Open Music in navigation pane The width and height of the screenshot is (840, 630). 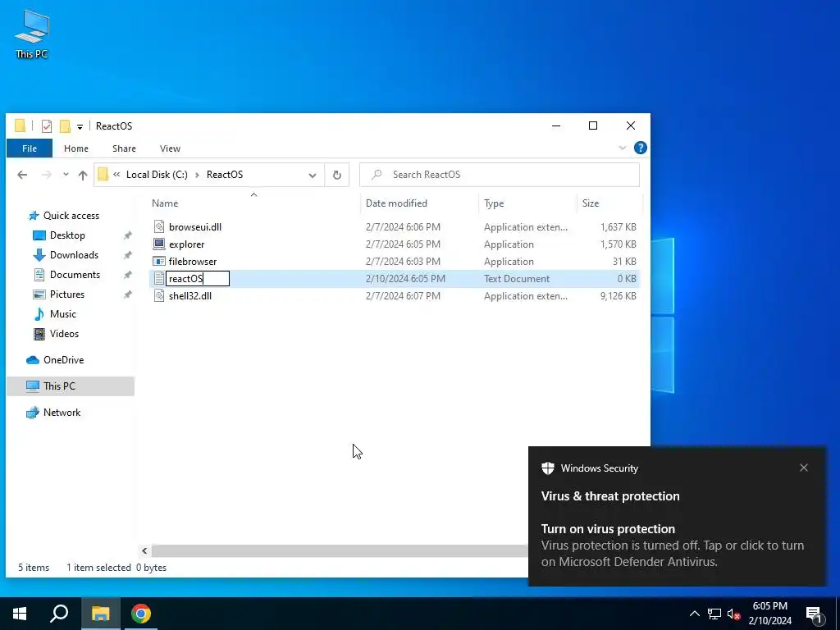click(62, 314)
